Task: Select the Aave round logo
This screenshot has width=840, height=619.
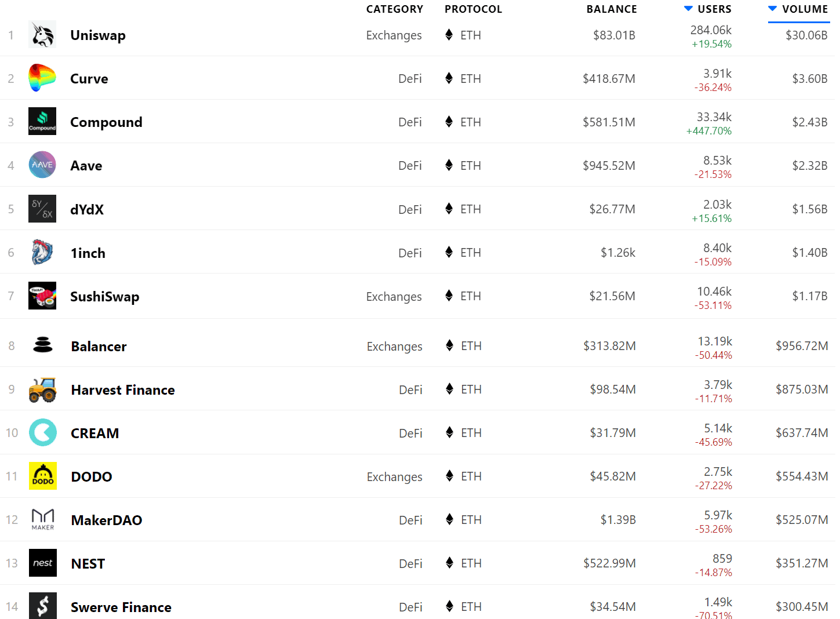Action: pos(42,165)
